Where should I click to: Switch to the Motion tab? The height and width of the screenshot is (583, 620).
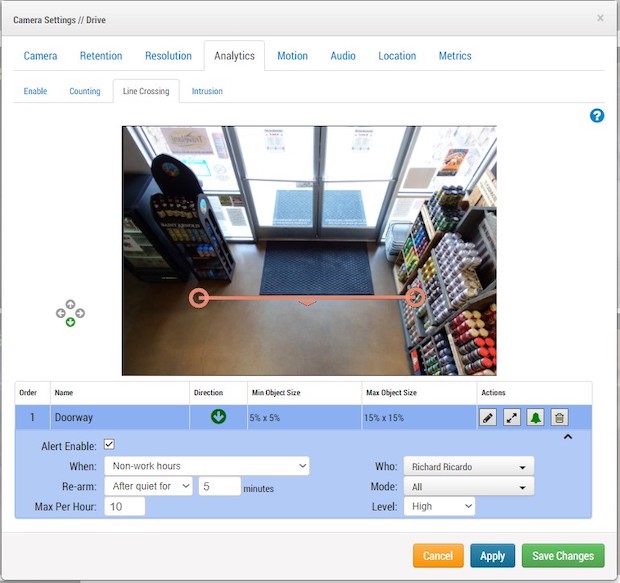click(292, 56)
